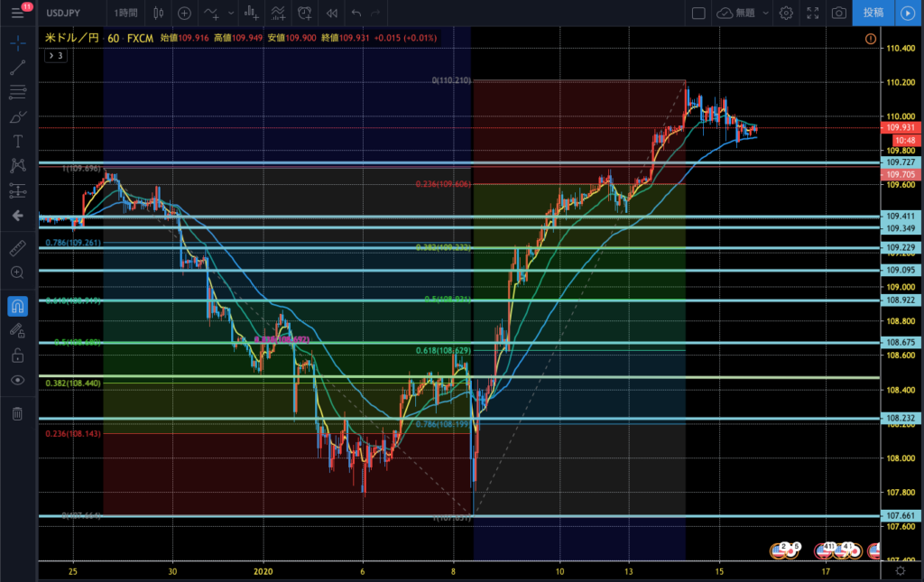Select the brush drawing tool
The width and height of the screenshot is (924, 582).
coord(18,116)
